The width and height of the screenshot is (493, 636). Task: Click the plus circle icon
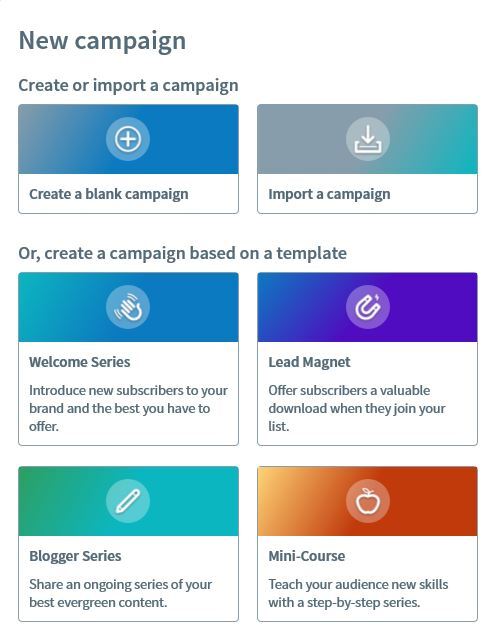point(128,139)
